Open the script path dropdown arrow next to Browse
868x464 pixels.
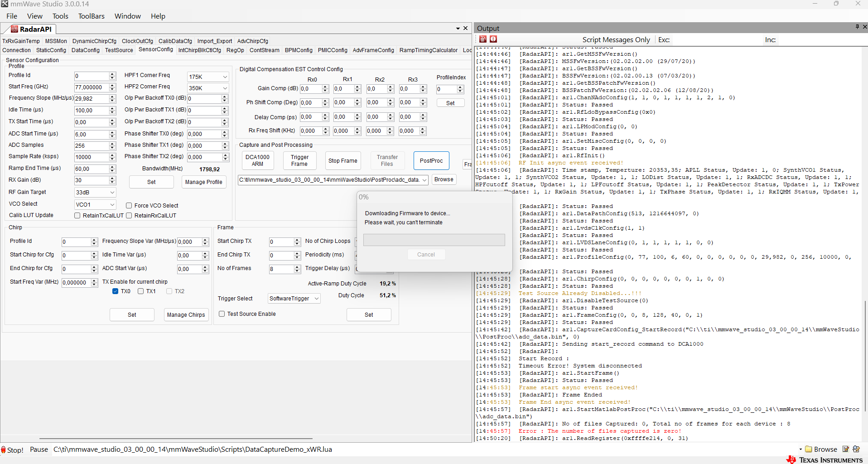click(x=800, y=449)
